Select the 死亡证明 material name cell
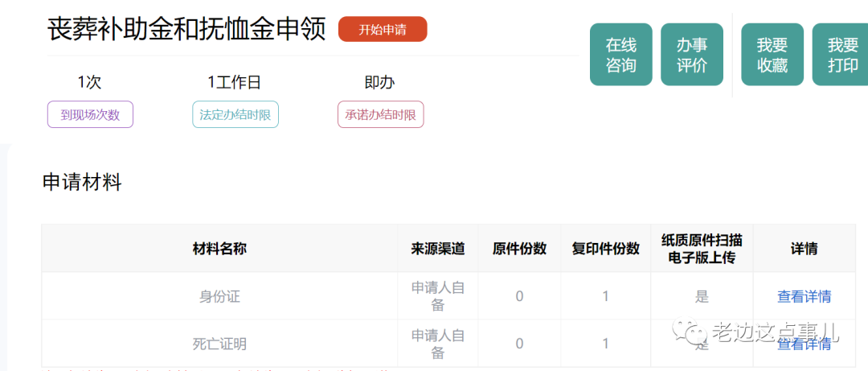The height and width of the screenshot is (371, 868). (x=219, y=344)
